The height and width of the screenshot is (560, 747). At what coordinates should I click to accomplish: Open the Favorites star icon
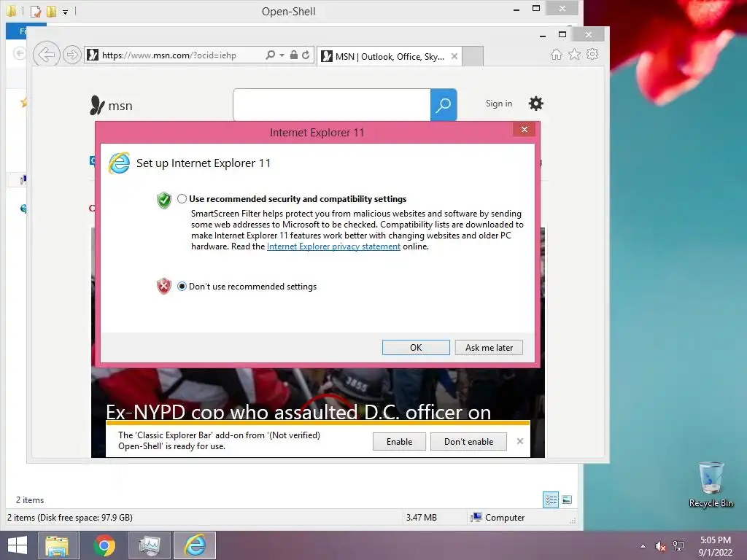pyautogui.click(x=575, y=54)
